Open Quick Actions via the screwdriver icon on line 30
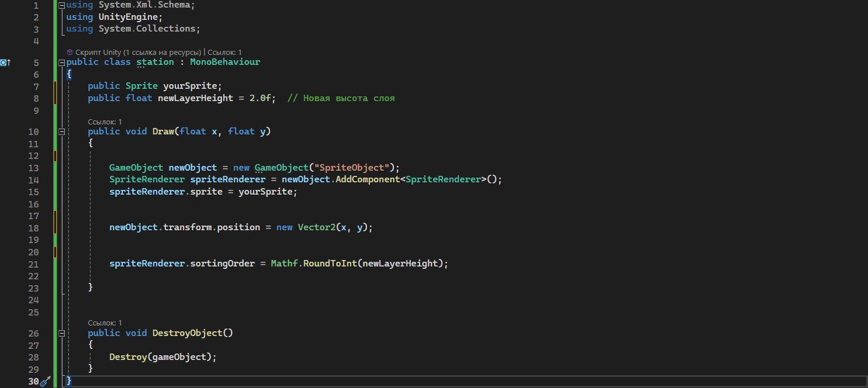 (x=46, y=380)
